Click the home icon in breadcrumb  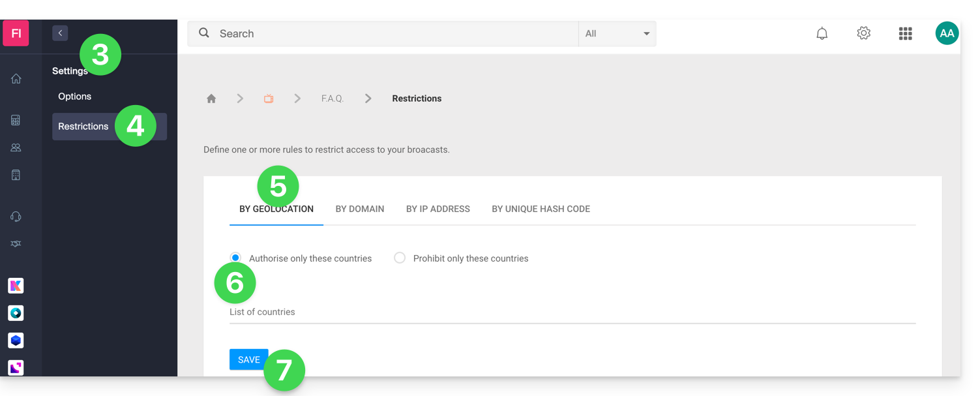[x=211, y=99]
